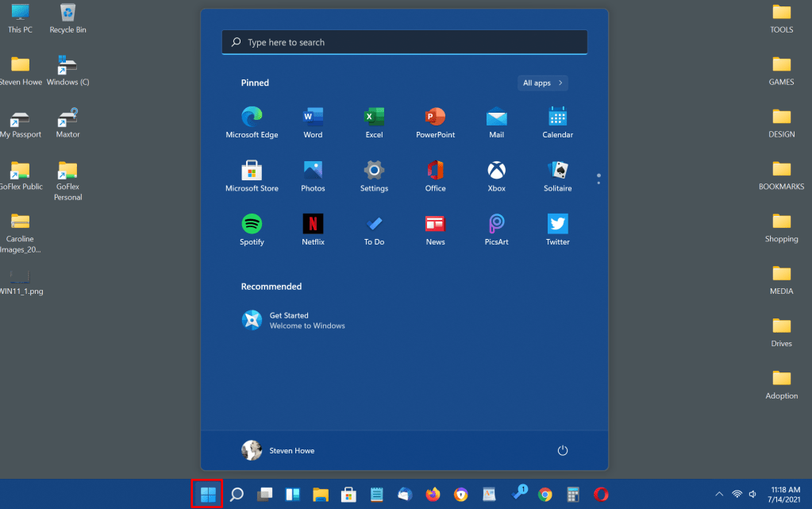Click the Type here to search box
Image resolution: width=812 pixels, height=509 pixels.
point(405,42)
